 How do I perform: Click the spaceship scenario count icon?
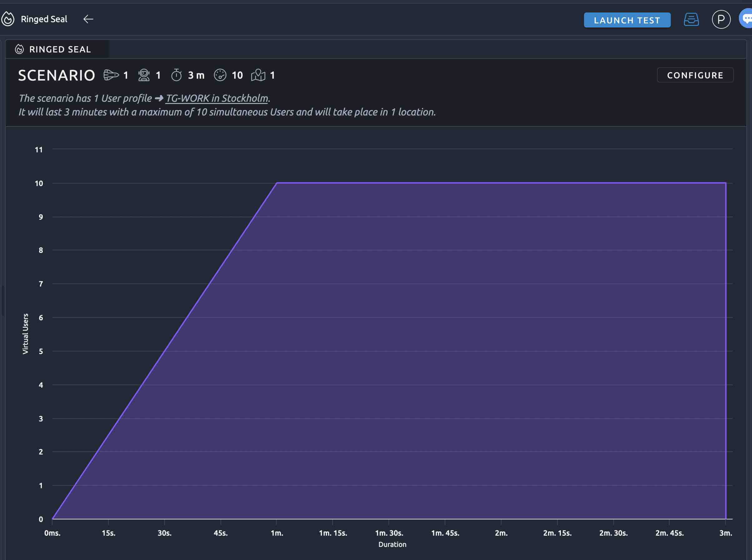coord(111,75)
